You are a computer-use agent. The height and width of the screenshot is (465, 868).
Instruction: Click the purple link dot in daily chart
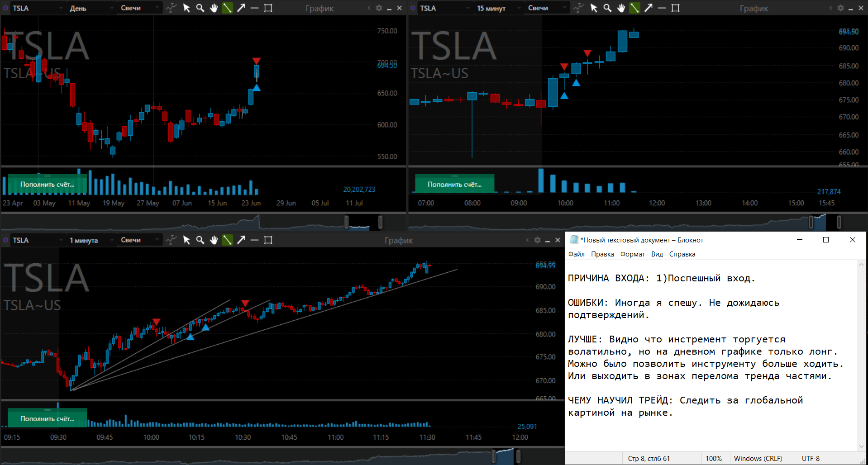point(5,8)
